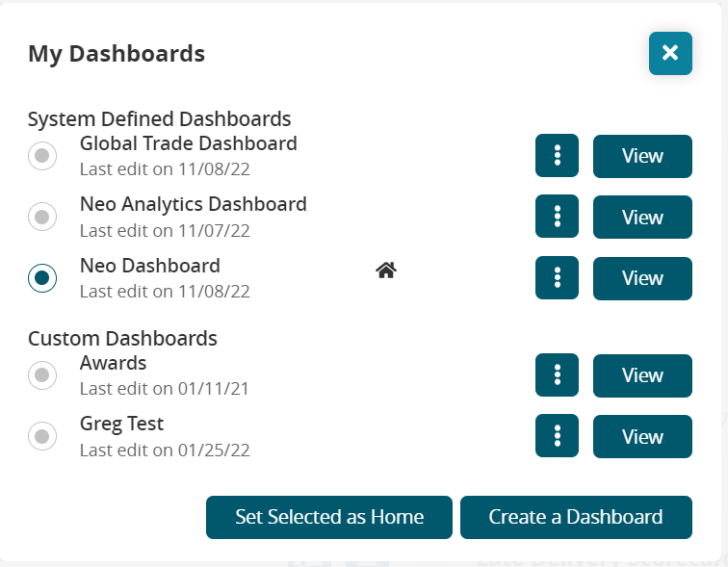Select the Neo Dashboard radio button
Image resolution: width=728 pixels, height=567 pixels.
42,278
